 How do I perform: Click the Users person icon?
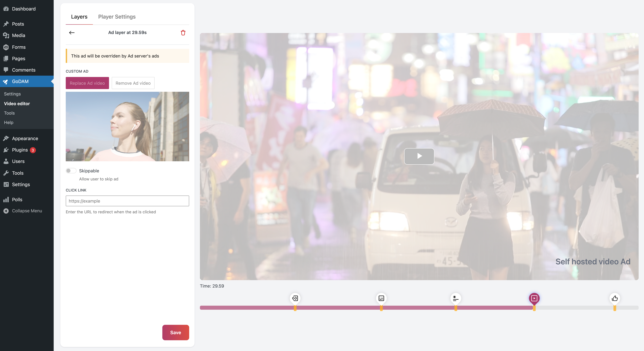tap(6, 161)
